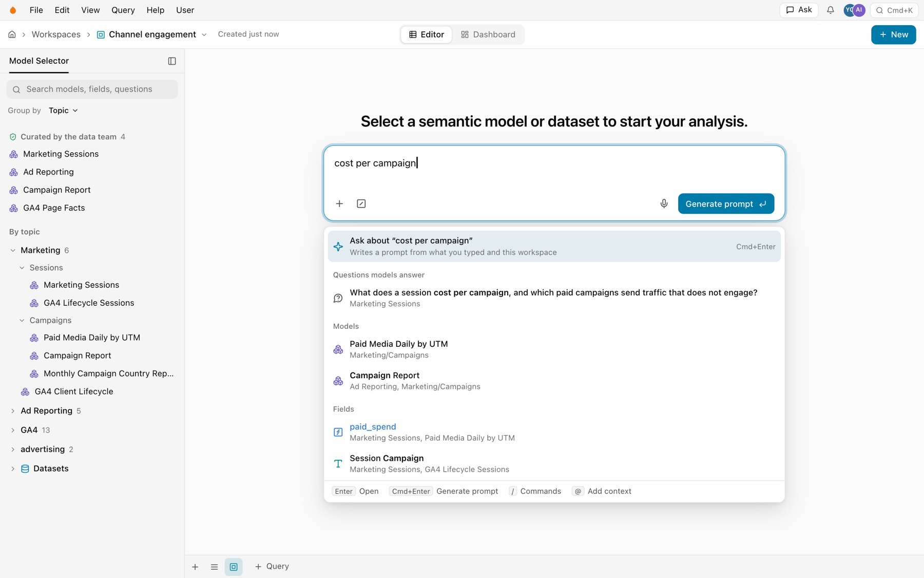Click the microphone voice input icon
The image size is (924, 578).
tap(664, 203)
